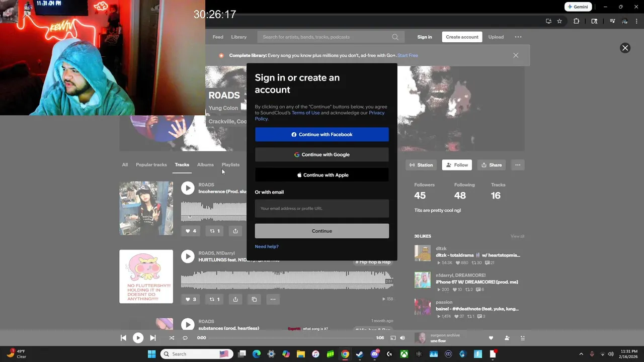Repost the Incoherence track
The width and height of the screenshot is (644, 362).
coord(215,231)
